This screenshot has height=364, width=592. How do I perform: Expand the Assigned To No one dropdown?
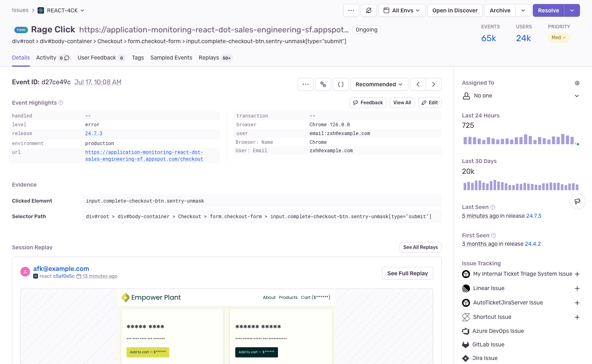[577, 96]
